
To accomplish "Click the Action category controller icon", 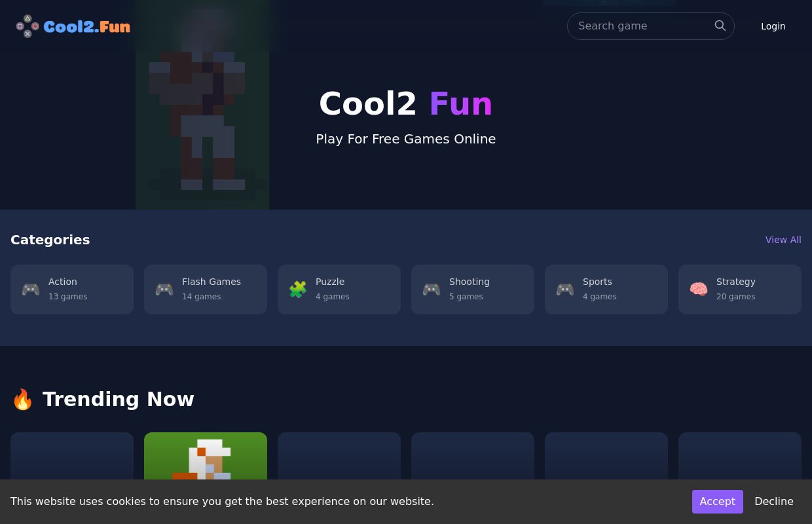I will coord(31,290).
